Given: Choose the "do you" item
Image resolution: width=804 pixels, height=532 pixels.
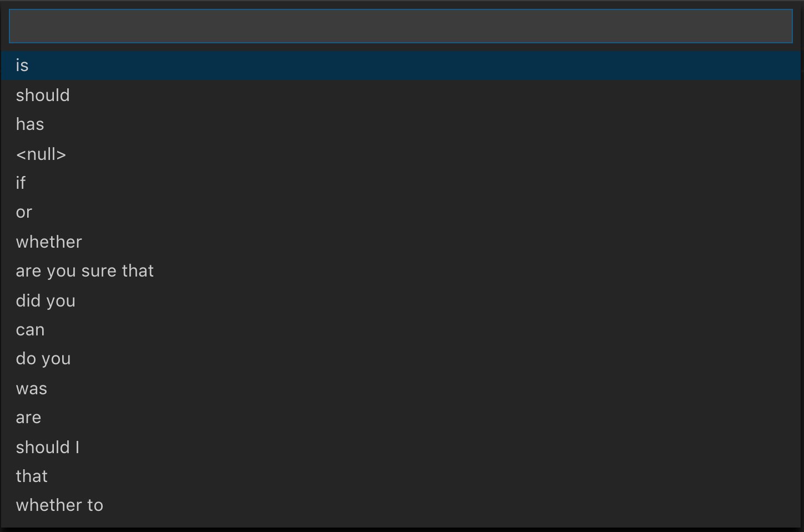Looking at the screenshot, I should [400, 359].
